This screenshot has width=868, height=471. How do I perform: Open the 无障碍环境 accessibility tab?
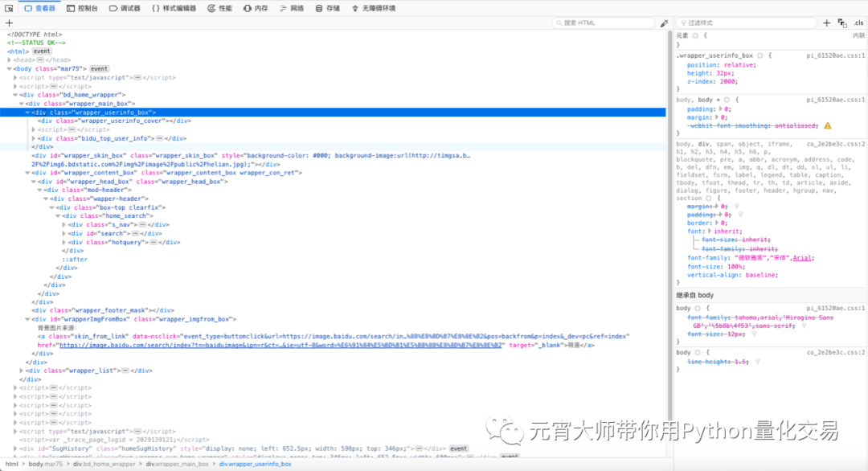pos(374,8)
